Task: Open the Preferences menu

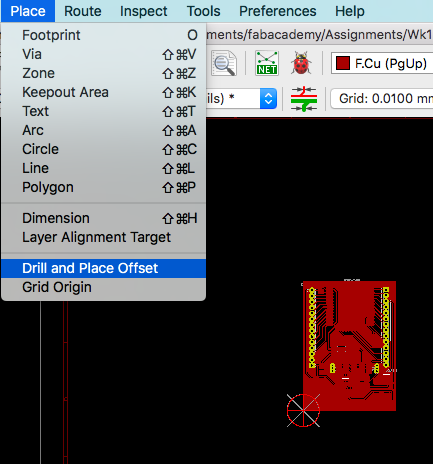Action: pos(278,11)
